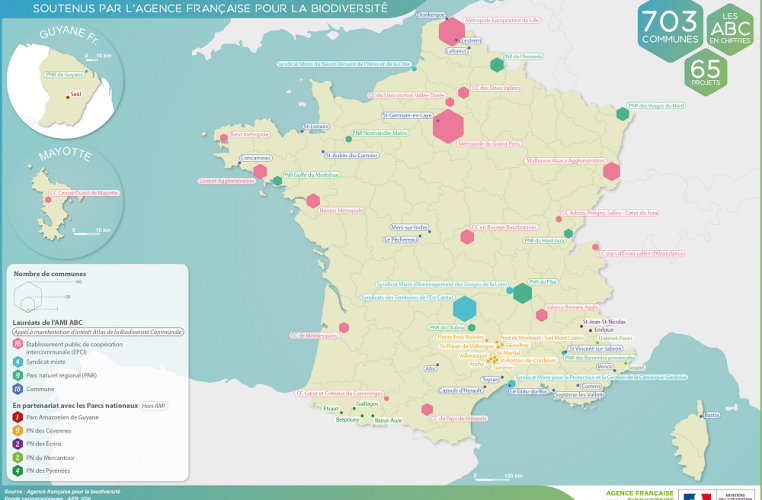Click the Hors AMI tag in the legend
The width and height of the screenshot is (762, 500).
(x=154, y=405)
